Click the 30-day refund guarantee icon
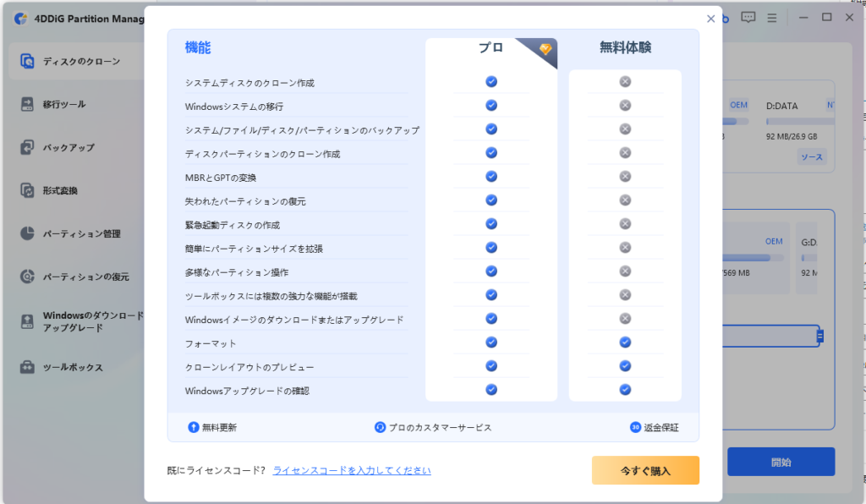The image size is (866, 504). [635, 427]
